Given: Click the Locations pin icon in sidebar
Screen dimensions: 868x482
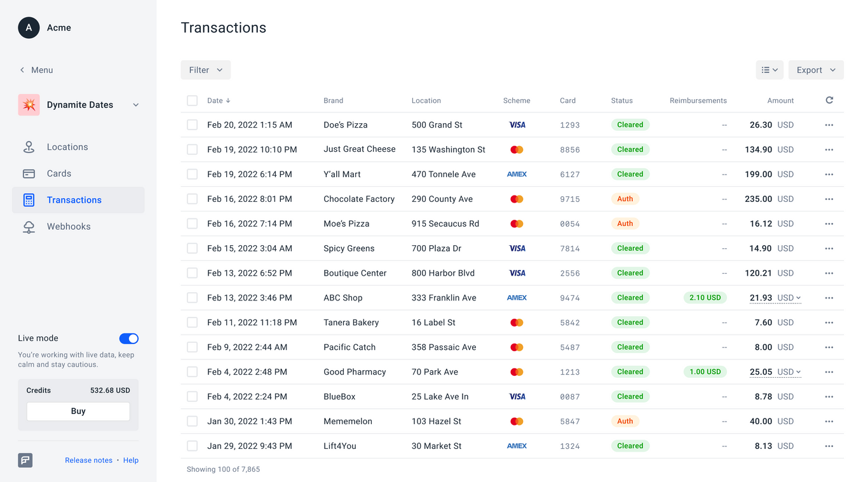Looking at the screenshot, I should tap(29, 147).
